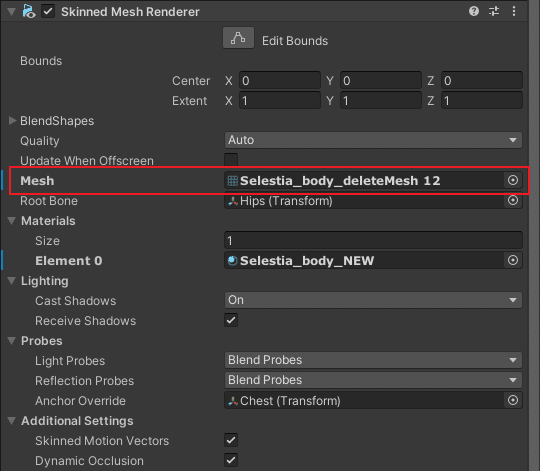540x471 pixels.
Task: Click the Root Bone label
Action: (x=49, y=201)
